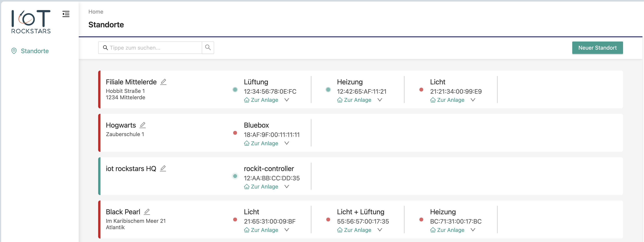Click the Bluebox device title
The width and height of the screenshot is (644, 242).
256,125
